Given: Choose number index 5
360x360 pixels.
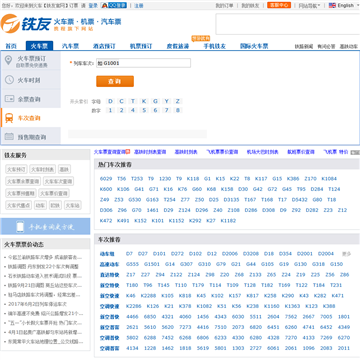Looking at the screenshot, I should click(x=144, y=110).
